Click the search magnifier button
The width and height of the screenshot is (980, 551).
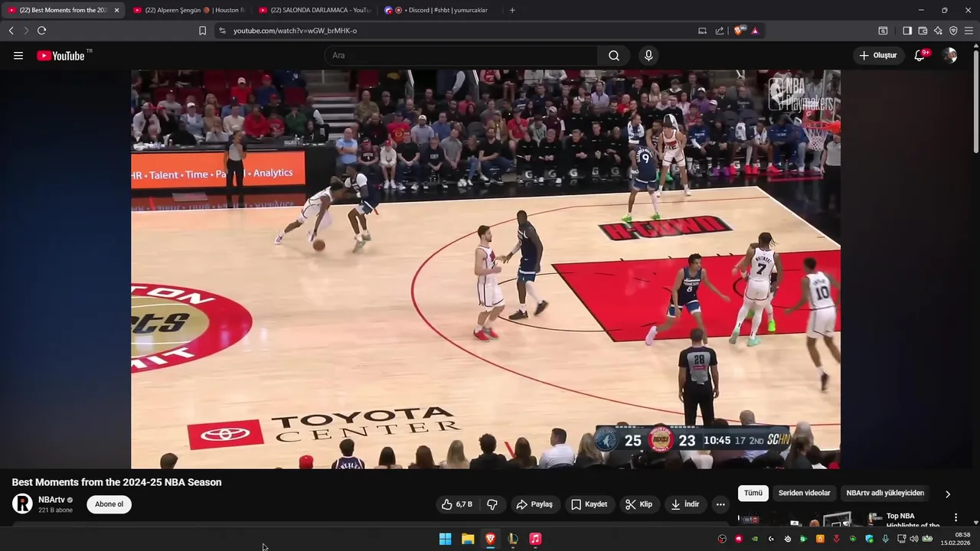click(x=614, y=55)
